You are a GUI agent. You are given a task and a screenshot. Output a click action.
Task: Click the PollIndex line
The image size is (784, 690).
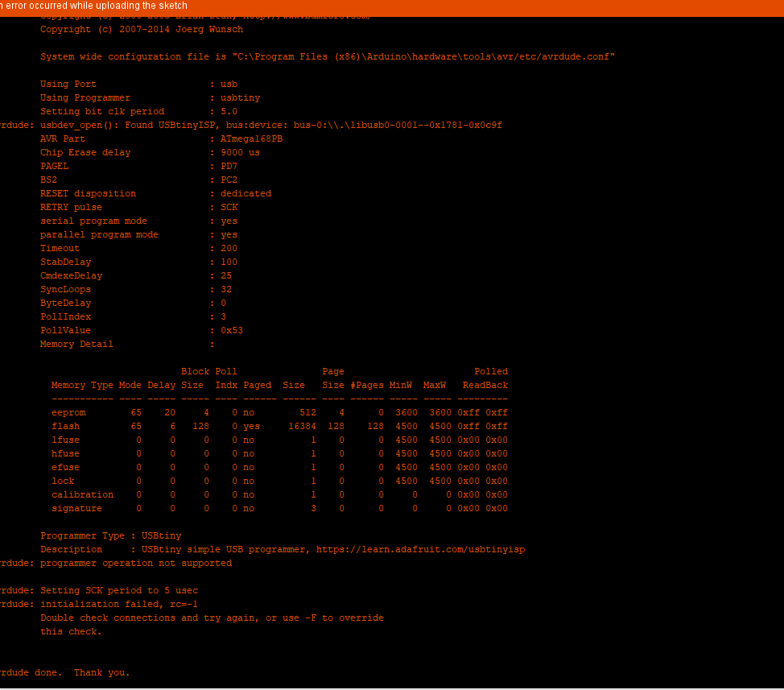[134, 317]
